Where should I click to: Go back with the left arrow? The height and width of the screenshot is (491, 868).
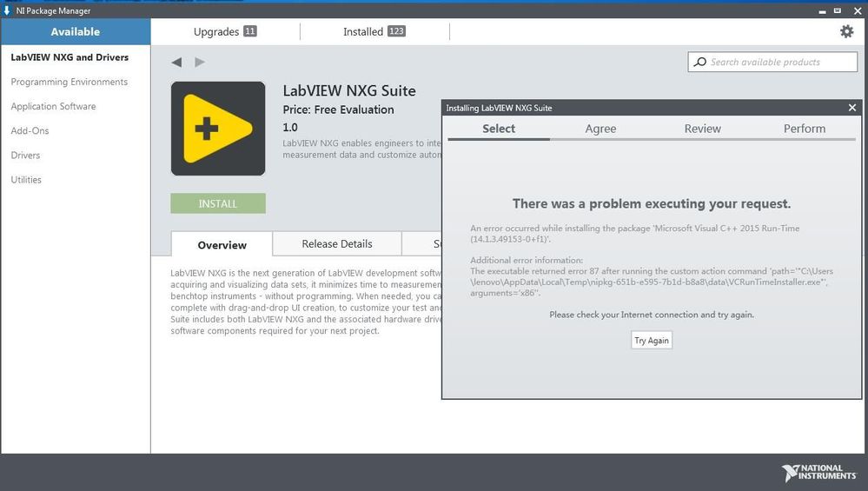click(176, 62)
